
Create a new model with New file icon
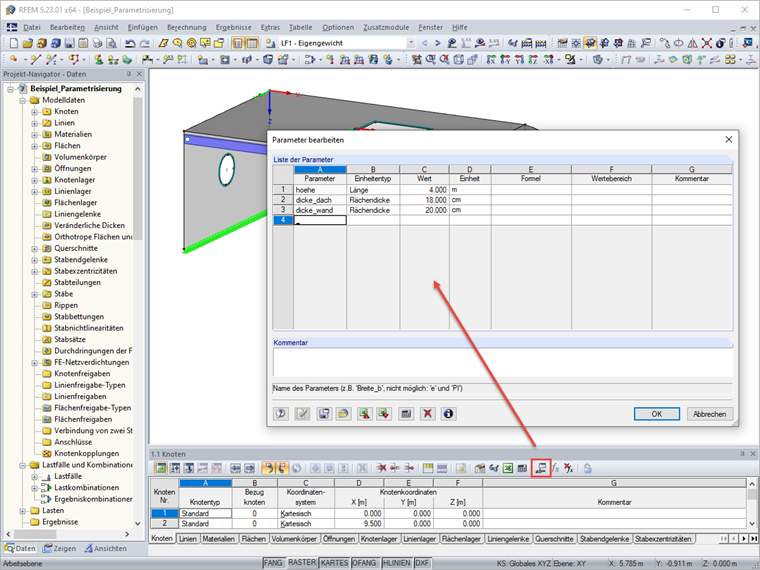pyautogui.click(x=14, y=43)
